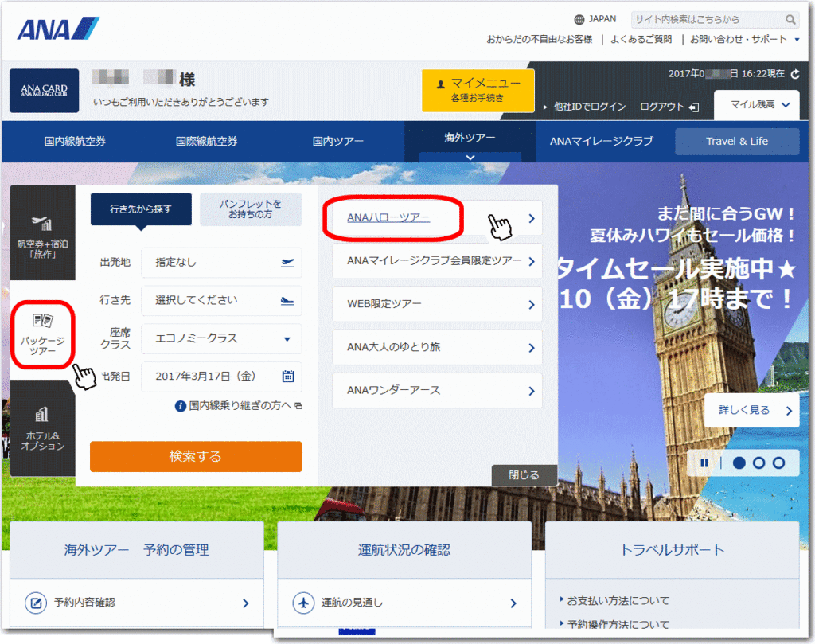Click the 出発地 指定なし field
Viewport: 815px width, 644px height.
click(222, 263)
